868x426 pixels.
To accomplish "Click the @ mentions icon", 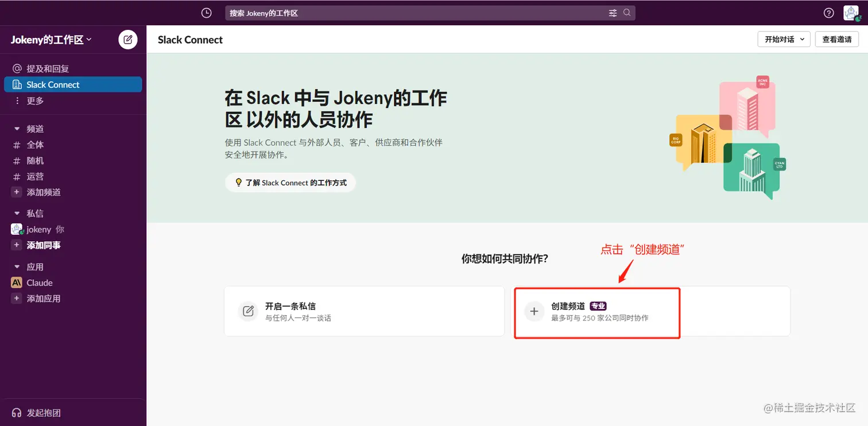I will [17, 68].
